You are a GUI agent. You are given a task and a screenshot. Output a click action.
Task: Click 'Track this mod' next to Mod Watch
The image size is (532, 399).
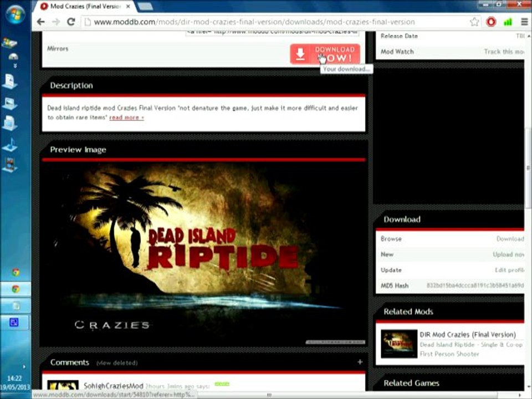coord(504,52)
